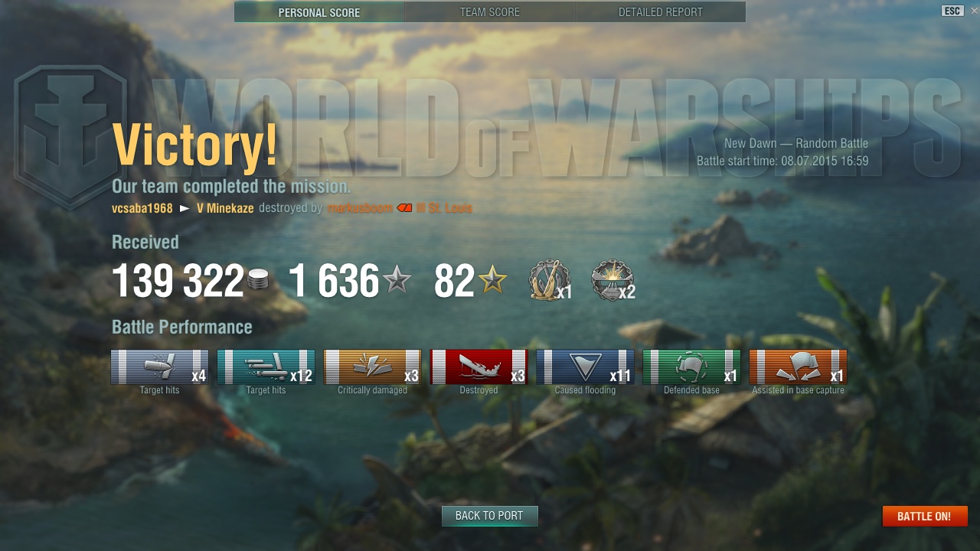Click the V Minekaze ship name
This screenshot has width=980, height=551.
click(225, 208)
